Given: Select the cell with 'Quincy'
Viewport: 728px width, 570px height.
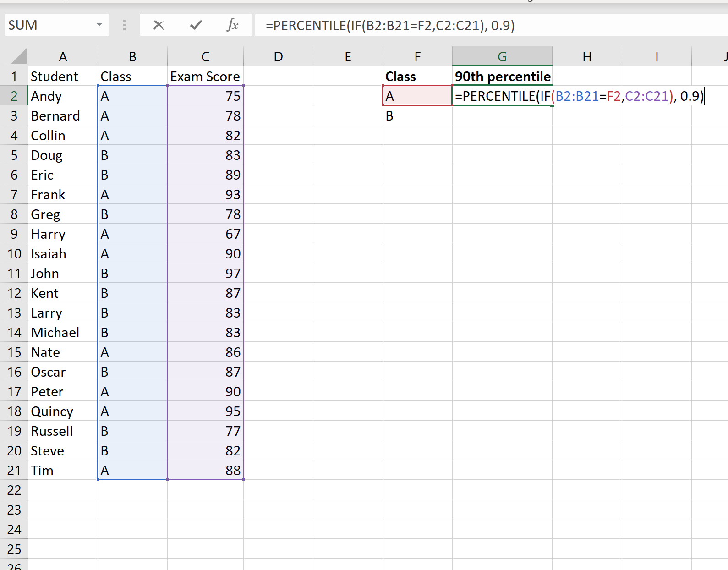Looking at the screenshot, I should 63,411.
